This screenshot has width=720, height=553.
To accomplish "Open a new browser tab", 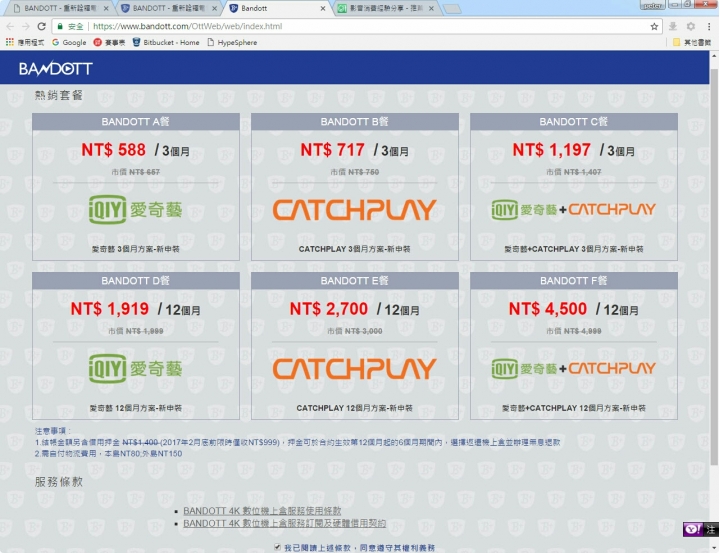I will tap(452, 9).
